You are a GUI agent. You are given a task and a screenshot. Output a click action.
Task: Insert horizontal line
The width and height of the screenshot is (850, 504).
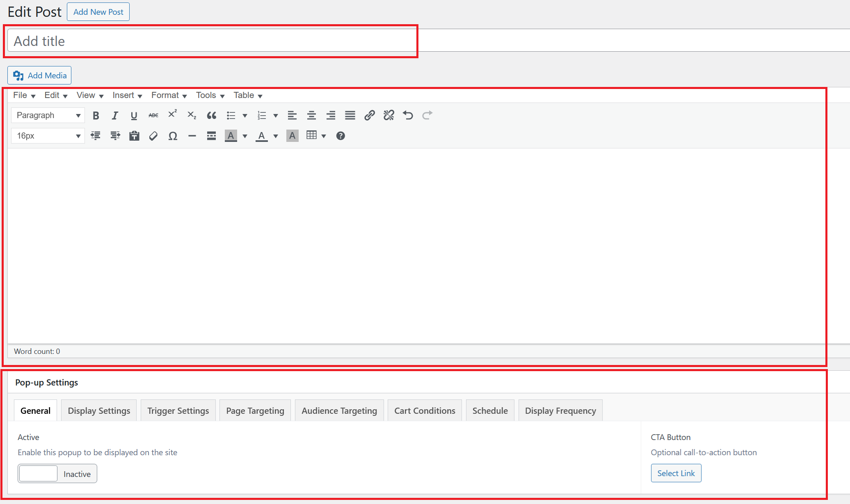point(192,136)
